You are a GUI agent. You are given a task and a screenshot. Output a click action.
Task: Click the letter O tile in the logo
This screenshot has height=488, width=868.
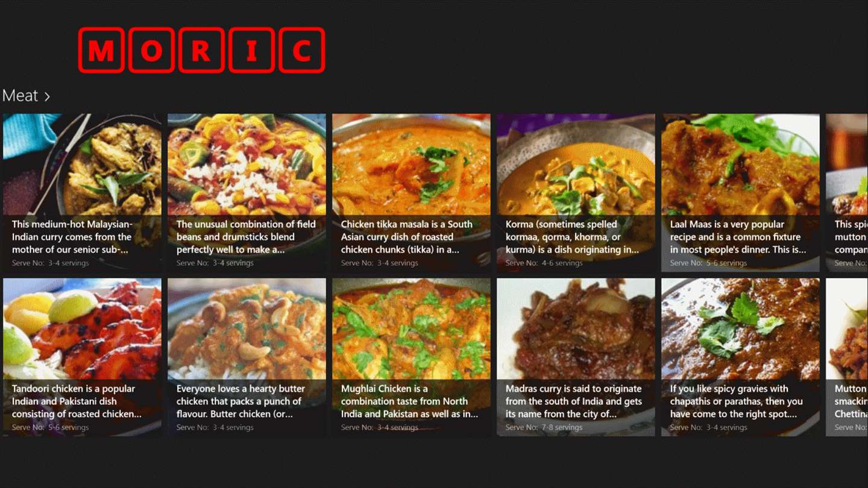click(151, 50)
